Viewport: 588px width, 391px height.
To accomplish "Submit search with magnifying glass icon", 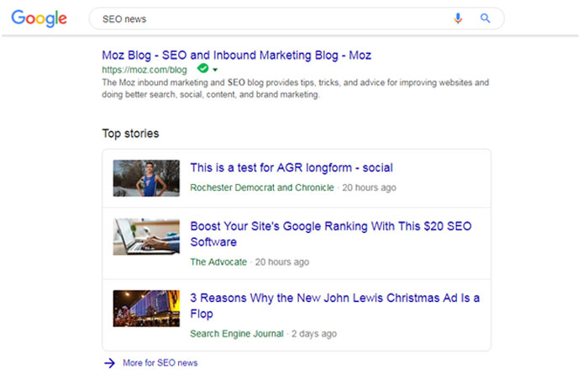I will click(x=486, y=18).
